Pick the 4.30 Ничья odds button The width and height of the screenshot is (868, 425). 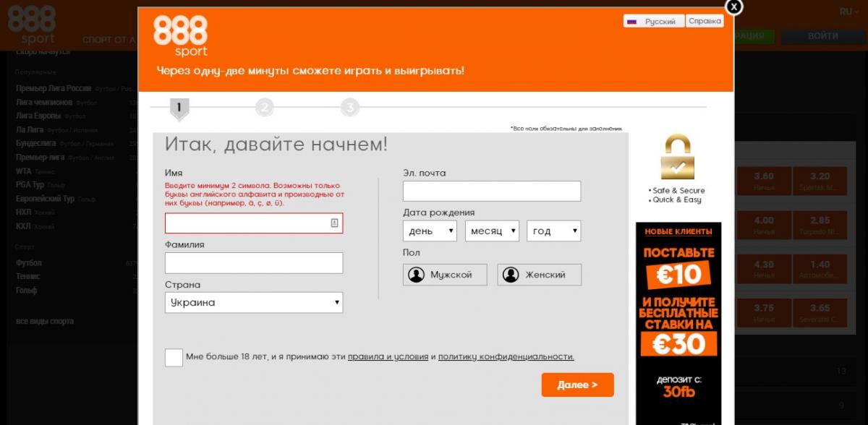(763, 270)
